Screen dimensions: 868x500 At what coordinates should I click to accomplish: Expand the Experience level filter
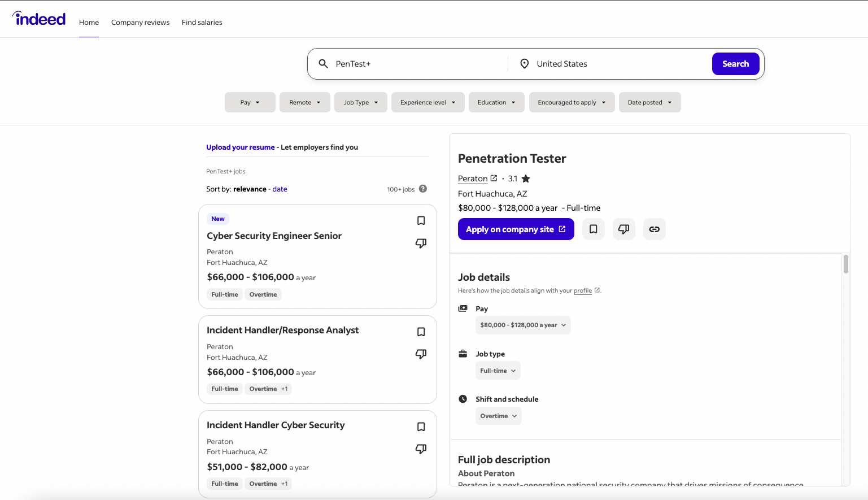(428, 102)
